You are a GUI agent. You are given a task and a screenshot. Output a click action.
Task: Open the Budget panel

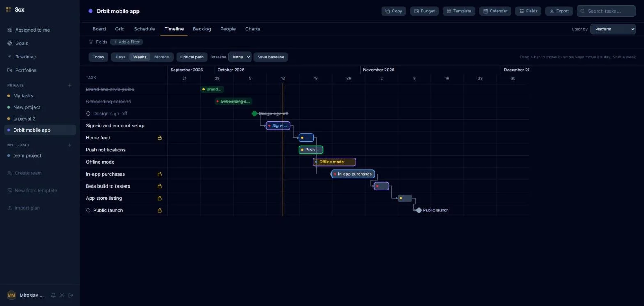pos(424,11)
